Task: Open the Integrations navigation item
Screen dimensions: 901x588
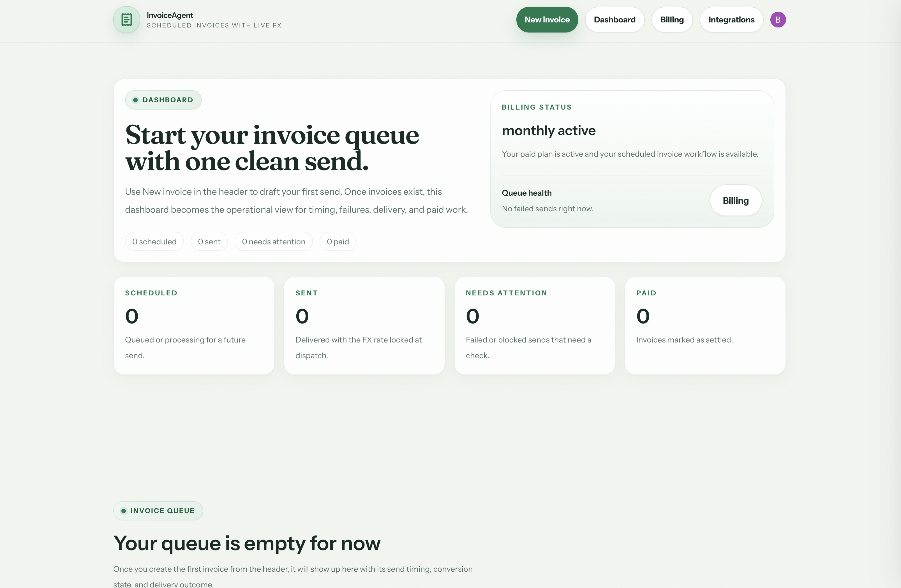Action: click(x=731, y=19)
